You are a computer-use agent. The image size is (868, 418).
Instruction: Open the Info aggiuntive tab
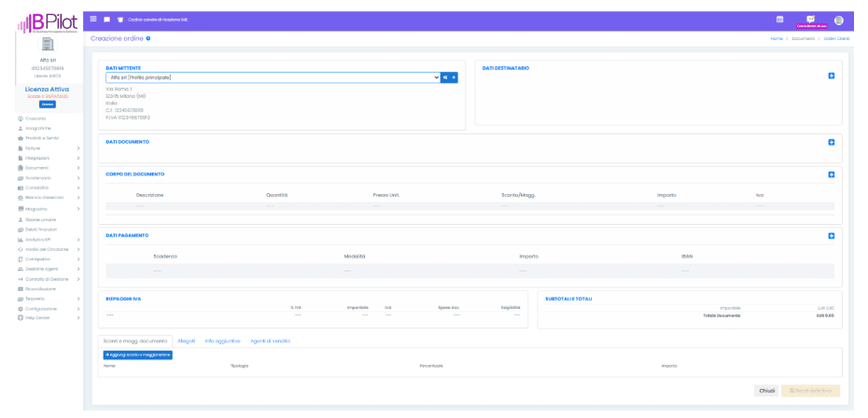pos(222,341)
